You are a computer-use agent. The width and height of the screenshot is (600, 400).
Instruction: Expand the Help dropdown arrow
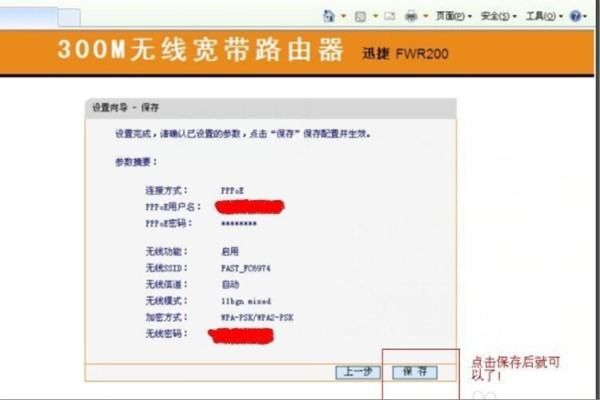(585, 16)
